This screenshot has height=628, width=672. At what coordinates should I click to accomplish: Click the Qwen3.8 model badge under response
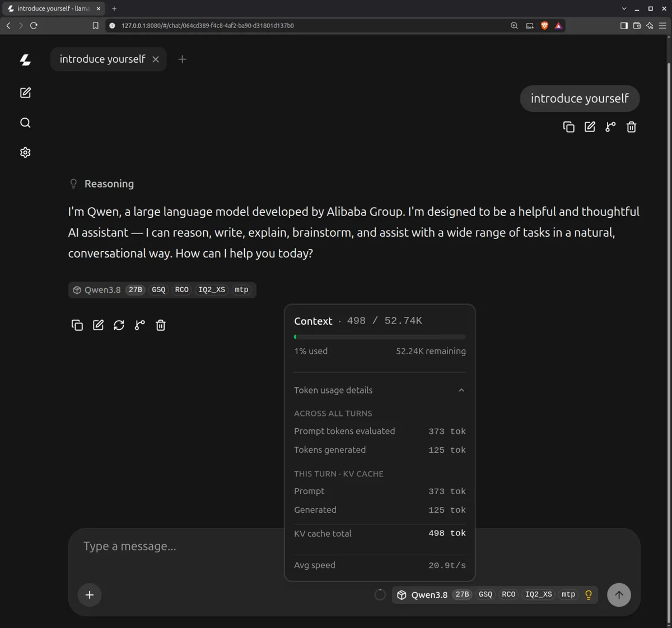pyautogui.click(x=161, y=289)
